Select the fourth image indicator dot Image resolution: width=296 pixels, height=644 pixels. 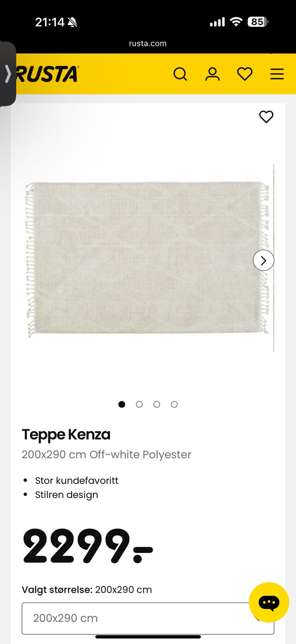coord(174,404)
